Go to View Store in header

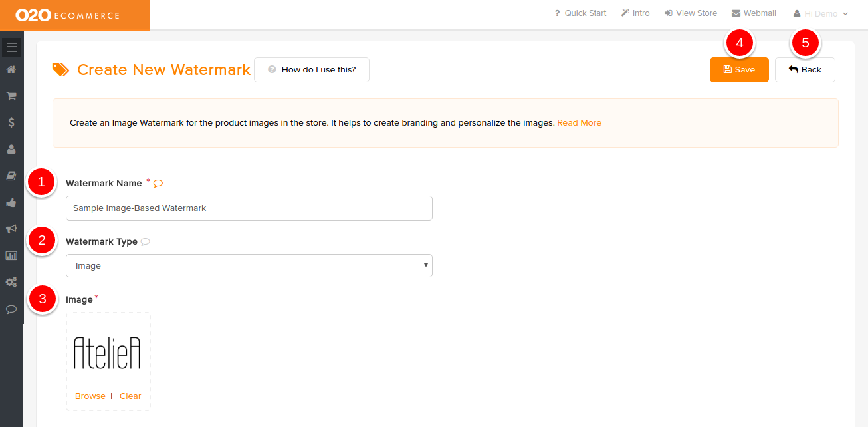[x=691, y=13]
